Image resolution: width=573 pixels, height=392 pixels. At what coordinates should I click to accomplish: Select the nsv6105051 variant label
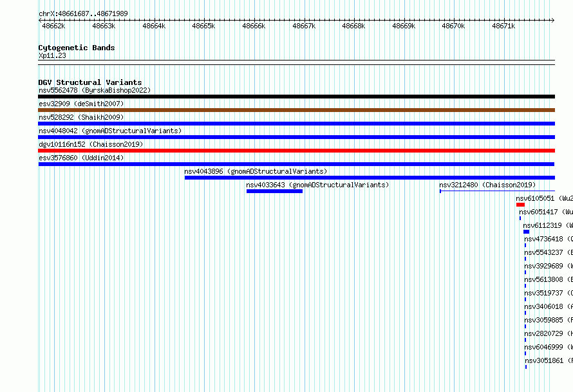[x=545, y=198]
